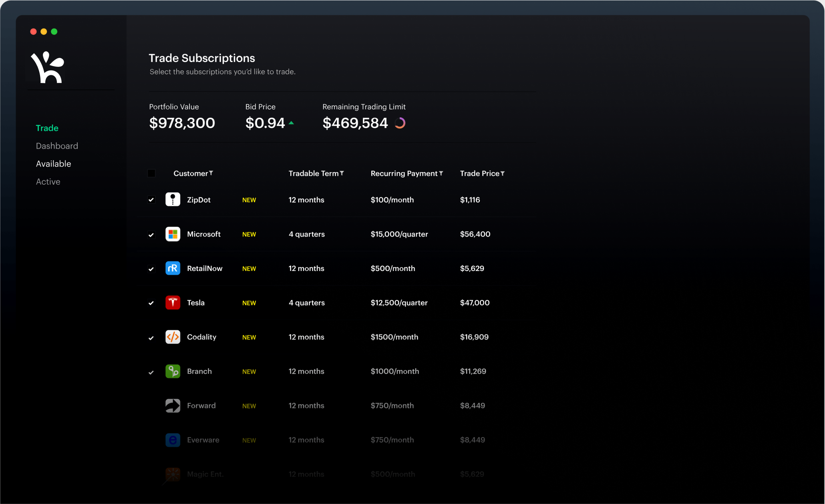
Task: Open the Tradable Term column filter
Action: 342,173
